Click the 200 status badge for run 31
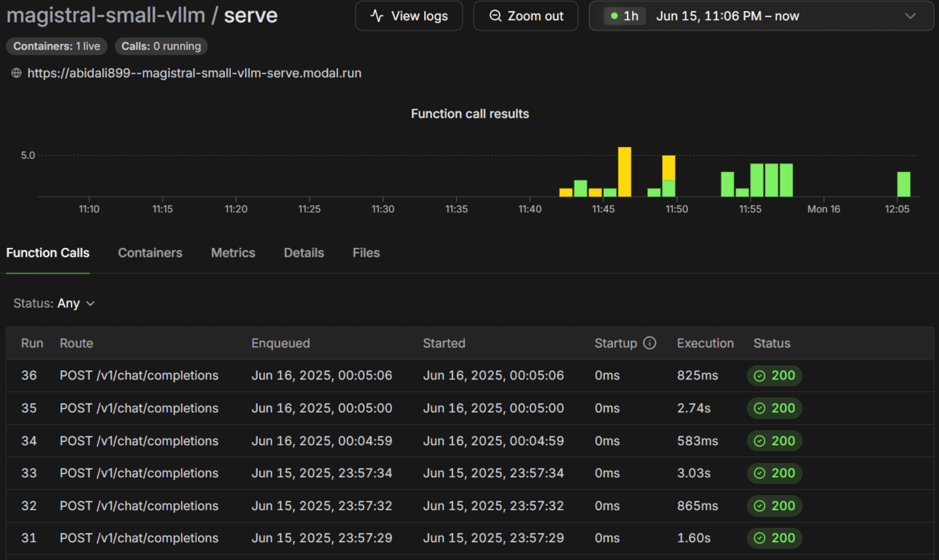Image resolution: width=939 pixels, height=560 pixels. coord(774,538)
